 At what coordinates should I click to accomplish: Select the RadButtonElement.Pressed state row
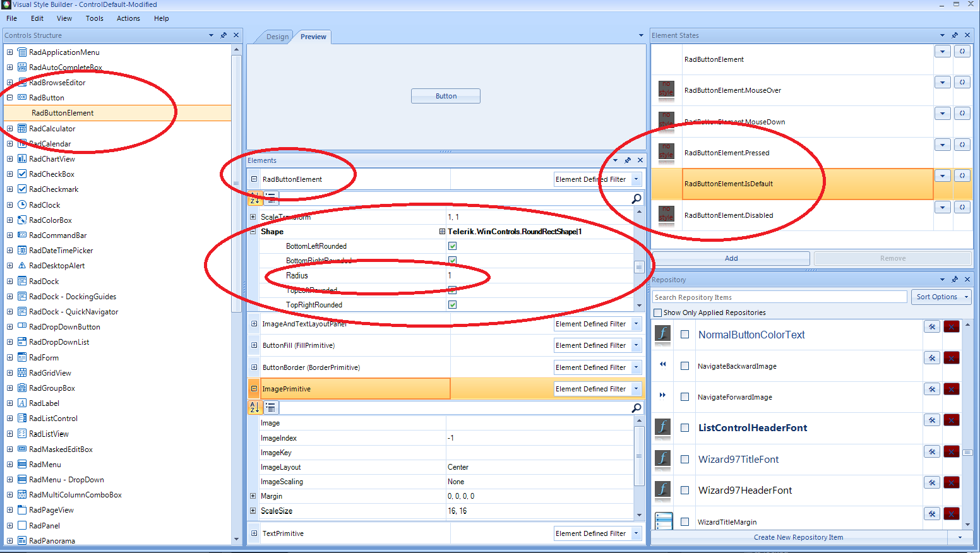coord(792,153)
